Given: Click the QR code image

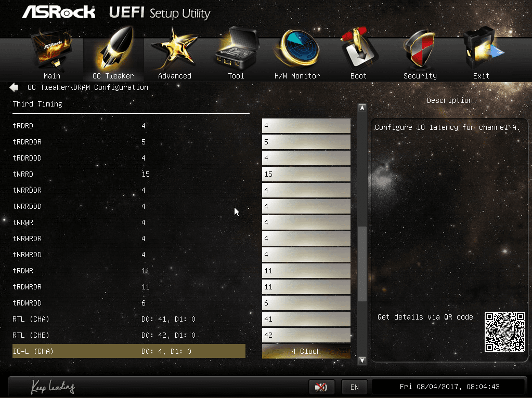Looking at the screenshot, I should (x=504, y=332).
